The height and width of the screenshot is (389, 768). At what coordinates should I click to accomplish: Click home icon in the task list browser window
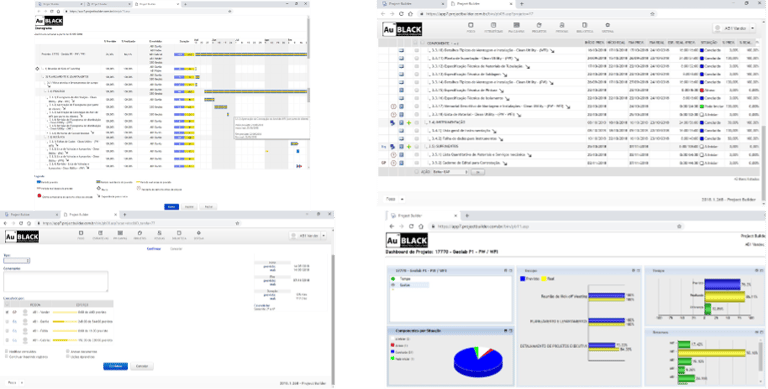[x=410, y=14]
